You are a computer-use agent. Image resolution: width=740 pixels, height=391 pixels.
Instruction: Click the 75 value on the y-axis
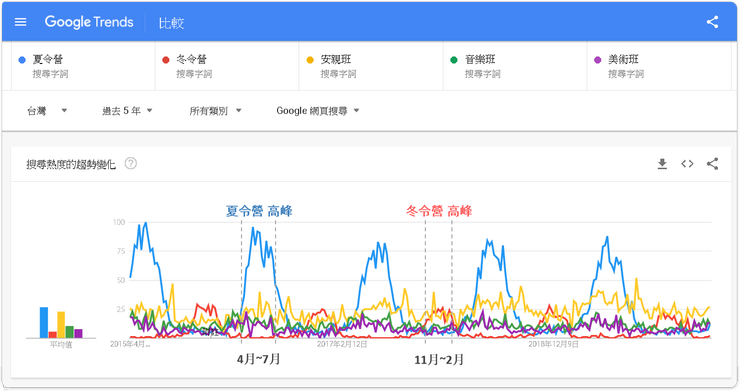(x=121, y=251)
